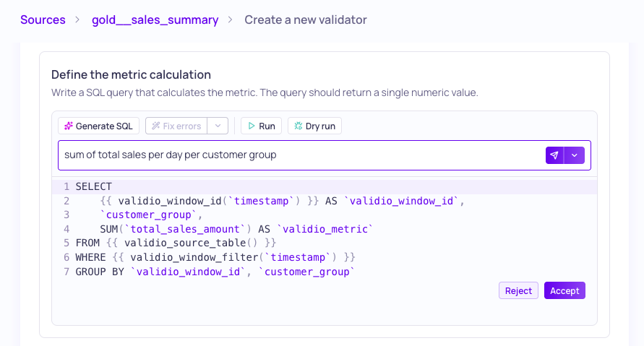
Task: Select line 1 SELECT in the editor
Action: coord(94,187)
